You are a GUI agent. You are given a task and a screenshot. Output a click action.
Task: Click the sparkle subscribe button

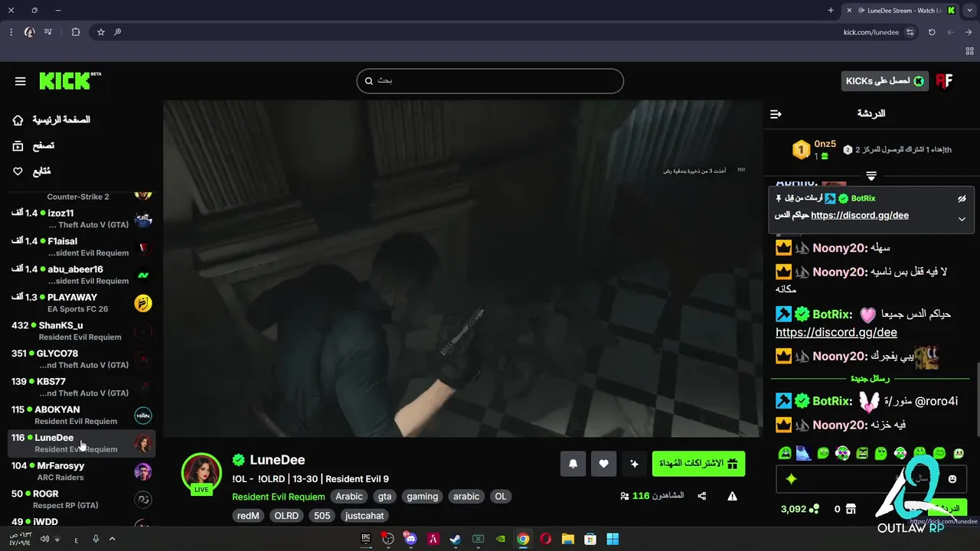(634, 464)
